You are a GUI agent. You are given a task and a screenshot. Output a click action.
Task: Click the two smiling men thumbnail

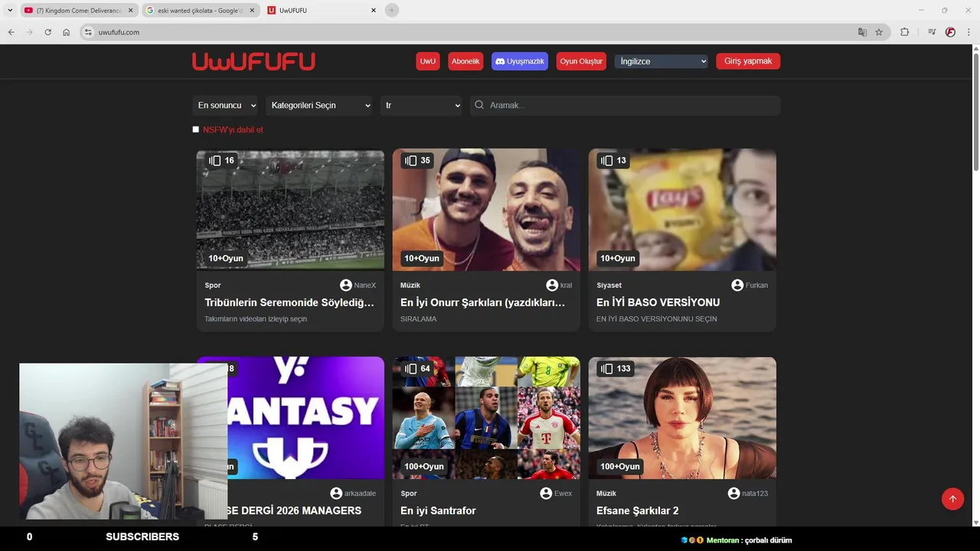click(x=486, y=210)
